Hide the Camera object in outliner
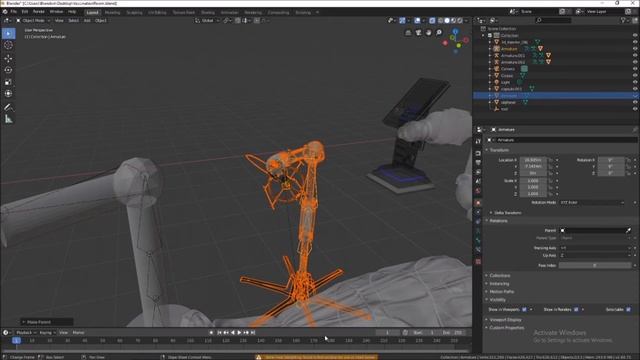This screenshot has height=360, width=640. (x=635, y=69)
